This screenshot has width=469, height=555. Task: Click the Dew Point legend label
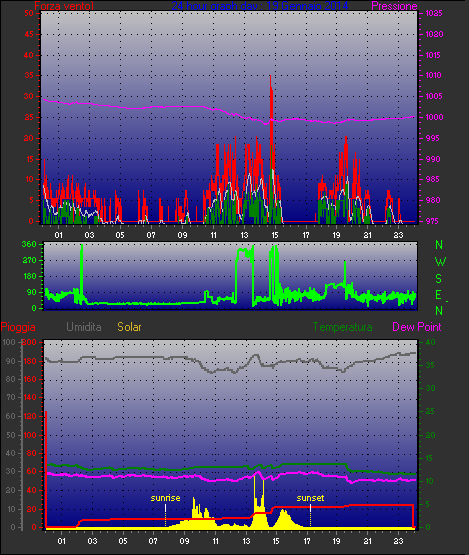pos(417,327)
